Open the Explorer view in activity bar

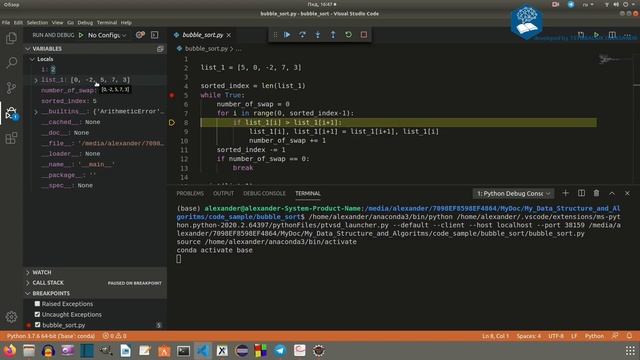(x=11, y=38)
